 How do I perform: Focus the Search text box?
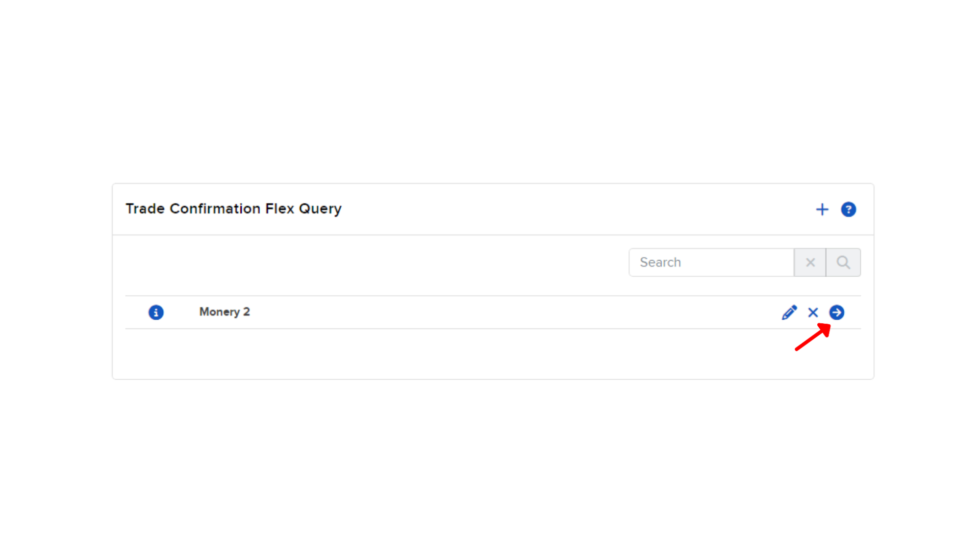point(711,263)
